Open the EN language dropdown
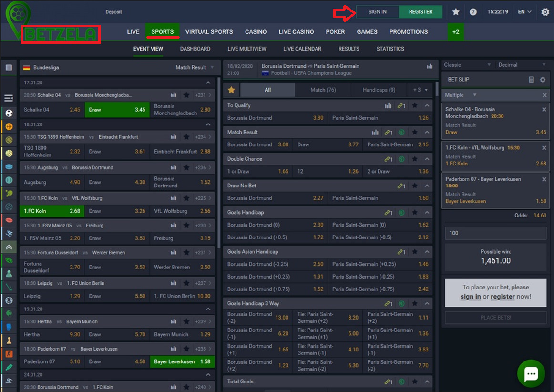This screenshot has height=392, width=554. [x=524, y=11]
